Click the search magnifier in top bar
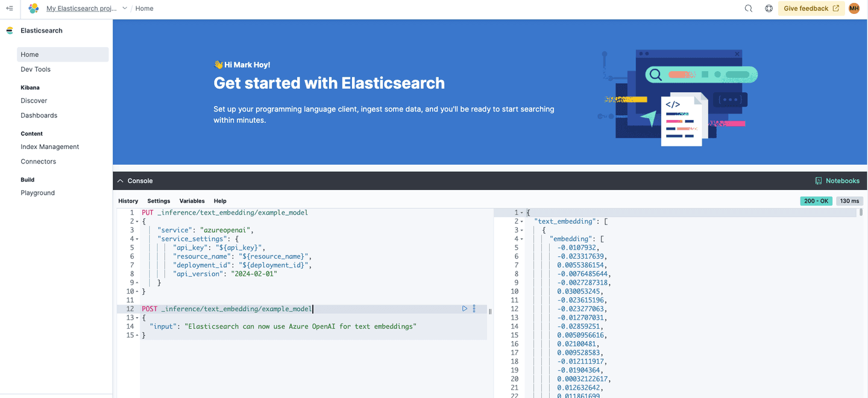This screenshot has height=398, width=868. pyautogui.click(x=748, y=8)
